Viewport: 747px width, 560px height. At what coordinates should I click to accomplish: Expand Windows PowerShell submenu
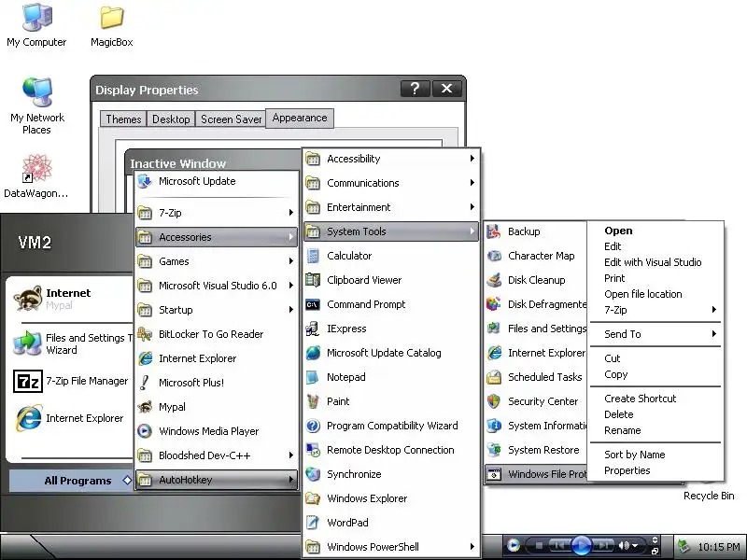tap(390, 547)
